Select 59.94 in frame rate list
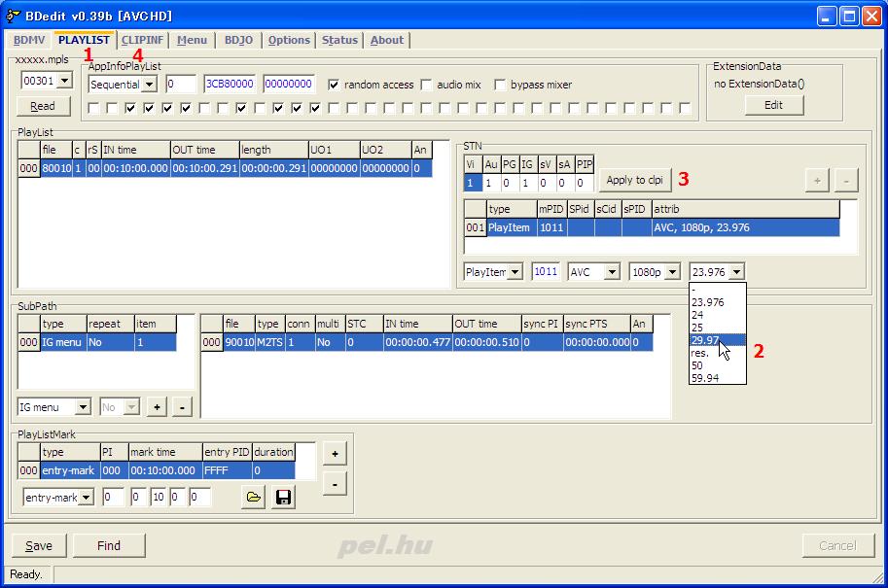Screen dimensions: 888x588 [x=718, y=378]
